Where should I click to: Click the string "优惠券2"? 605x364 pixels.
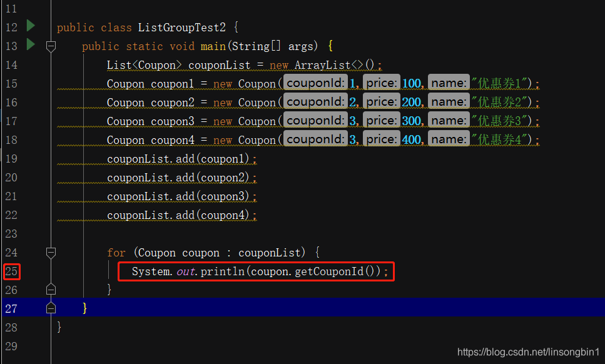pos(499,102)
